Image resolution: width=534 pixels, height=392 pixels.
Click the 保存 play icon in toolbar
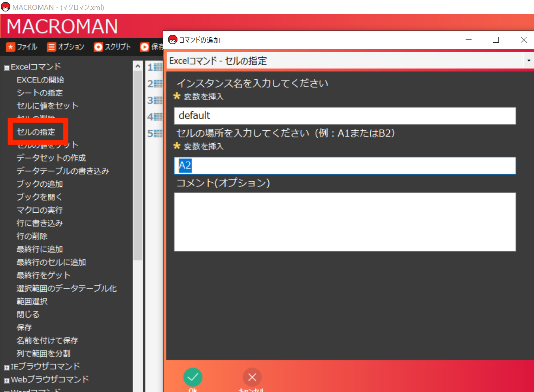[145, 47]
